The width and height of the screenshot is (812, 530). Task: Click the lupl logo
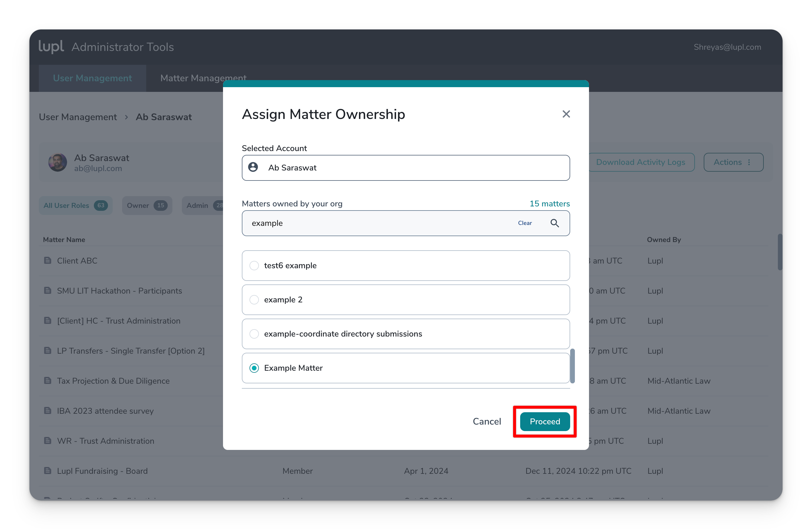click(51, 47)
